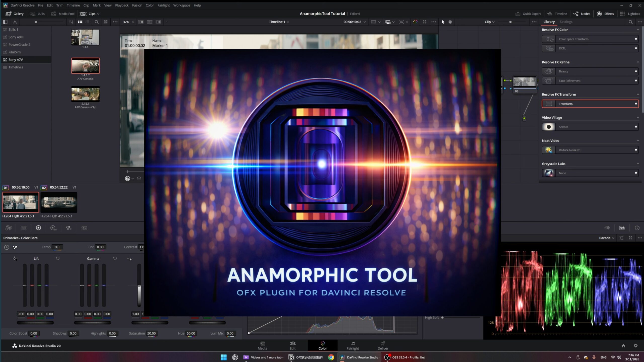Viewport: 644px width, 362px height.
Task: Select the Sony A9III album
Action: pyautogui.click(x=16, y=37)
